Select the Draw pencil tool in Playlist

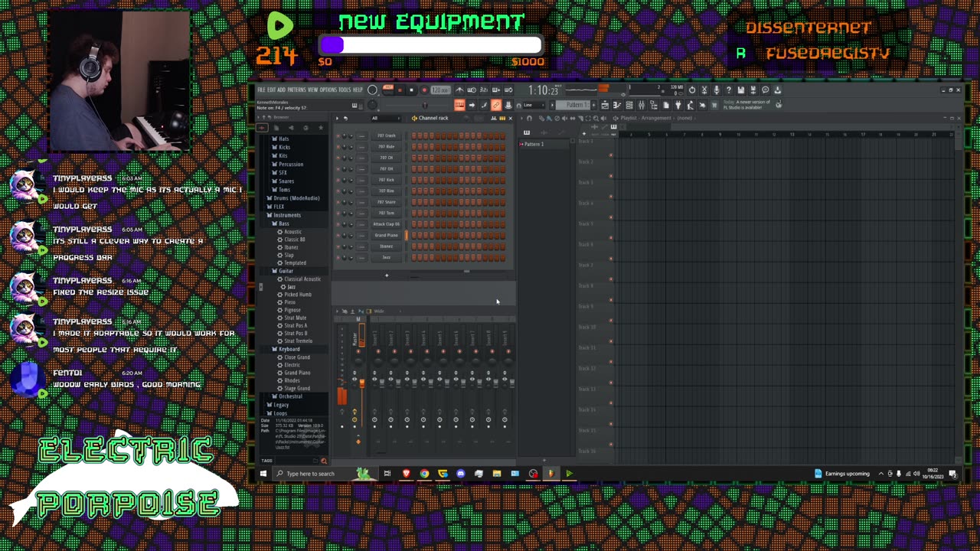[x=541, y=118]
